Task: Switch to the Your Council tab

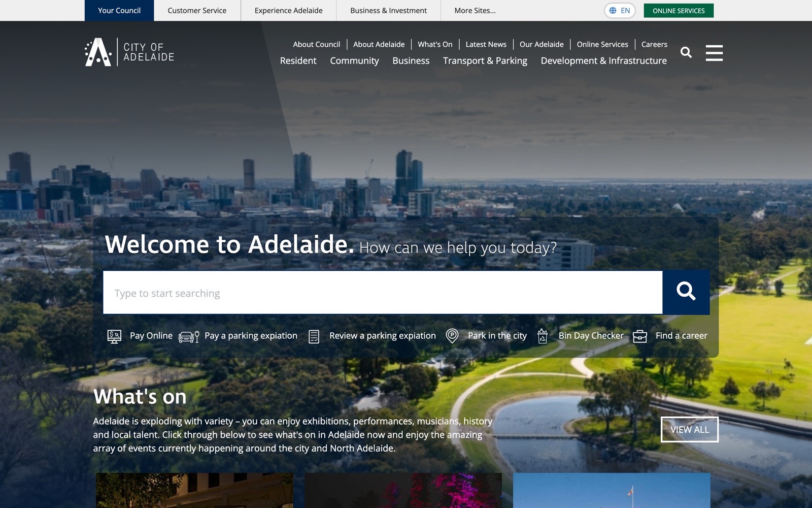Action: [119, 11]
